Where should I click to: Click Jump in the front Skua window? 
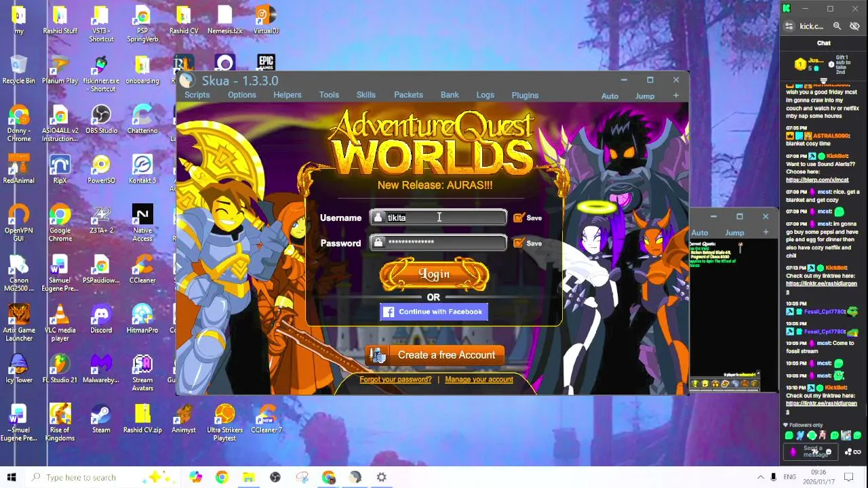tap(645, 96)
